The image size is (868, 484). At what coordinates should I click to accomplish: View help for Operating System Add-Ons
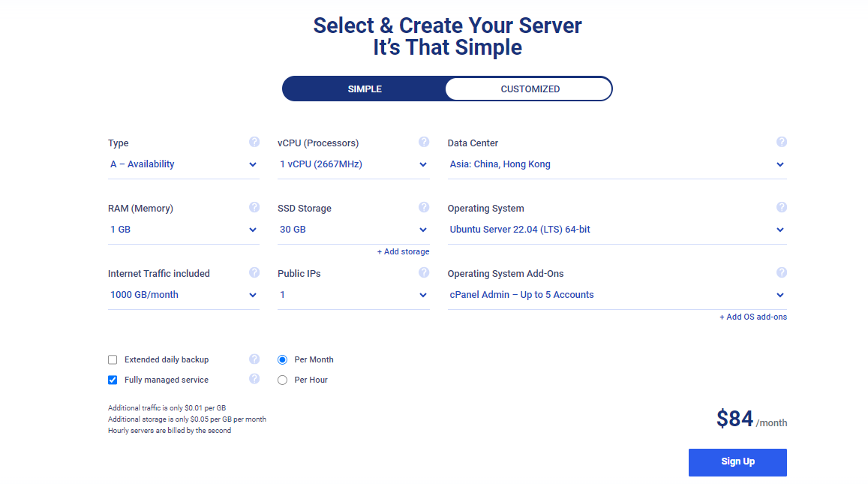point(782,272)
